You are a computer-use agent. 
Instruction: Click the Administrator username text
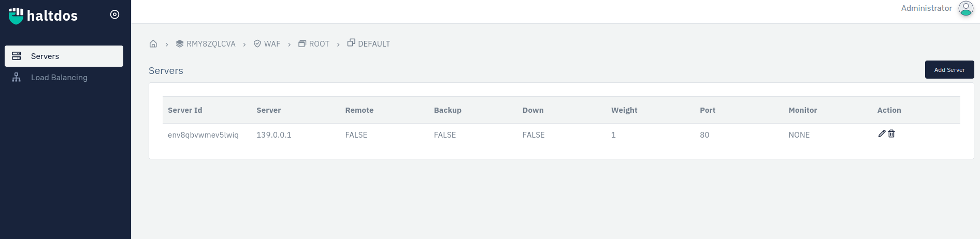pos(926,8)
